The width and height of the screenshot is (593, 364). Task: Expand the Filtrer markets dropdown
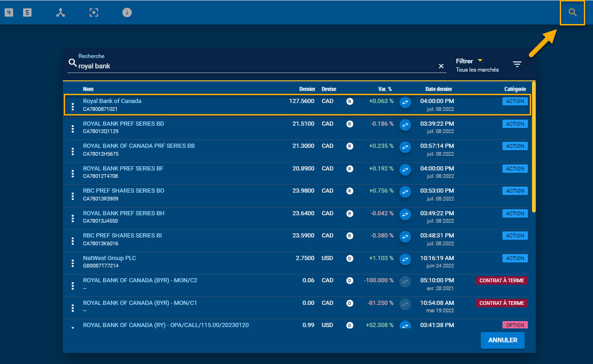point(479,61)
